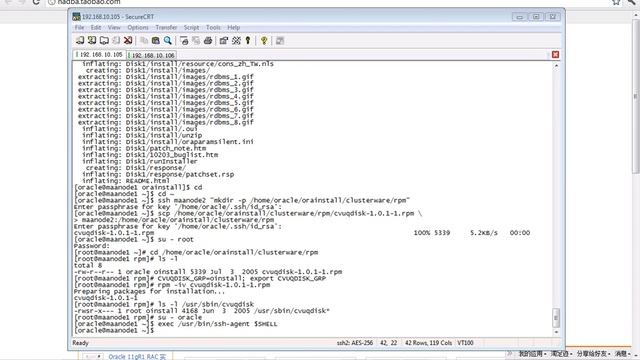Open the Help menu

point(233,27)
